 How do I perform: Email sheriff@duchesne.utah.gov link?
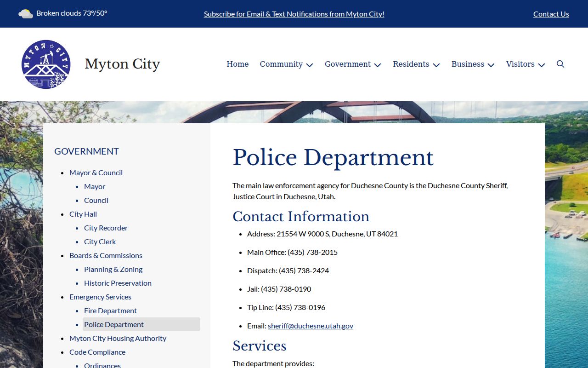click(311, 326)
